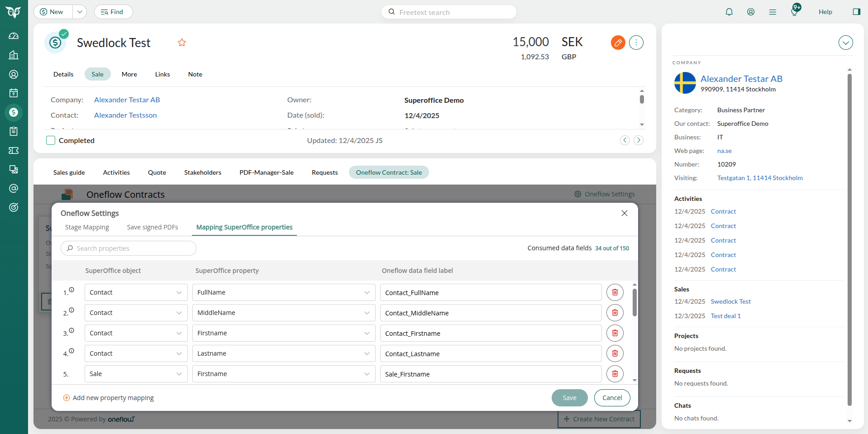Open the More tab of the sale
The image size is (868, 434).
[129, 74]
